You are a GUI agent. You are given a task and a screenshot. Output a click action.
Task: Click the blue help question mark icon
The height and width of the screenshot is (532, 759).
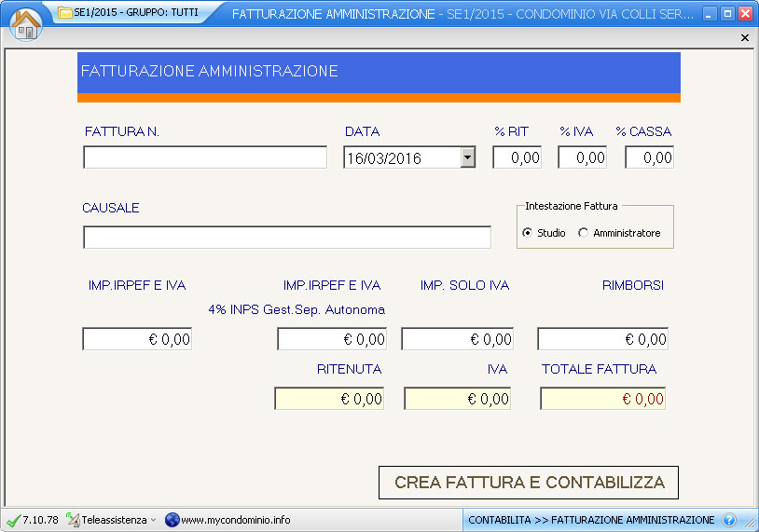[x=729, y=520]
